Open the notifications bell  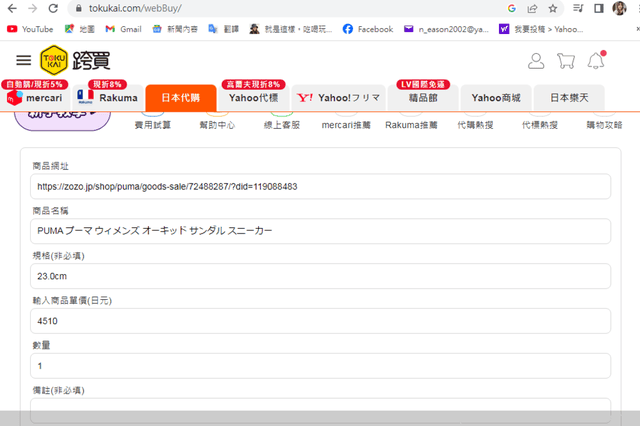(596, 60)
